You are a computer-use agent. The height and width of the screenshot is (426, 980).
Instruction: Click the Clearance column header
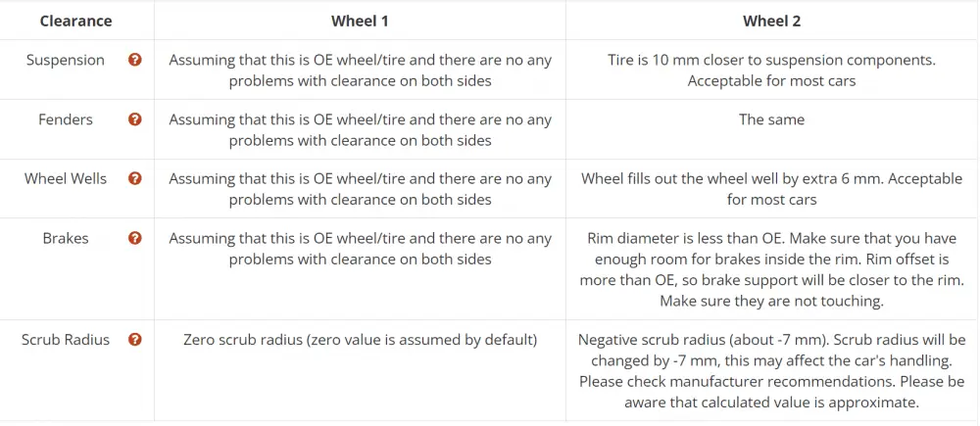pos(75,21)
